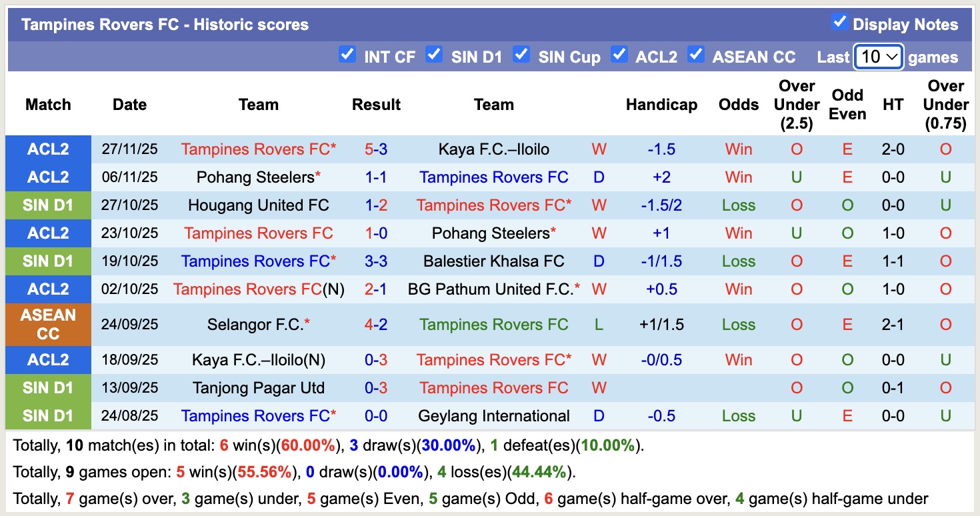Click Selangor F.C. team name
This screenshot has width=980, height=516.
point(255,325)
